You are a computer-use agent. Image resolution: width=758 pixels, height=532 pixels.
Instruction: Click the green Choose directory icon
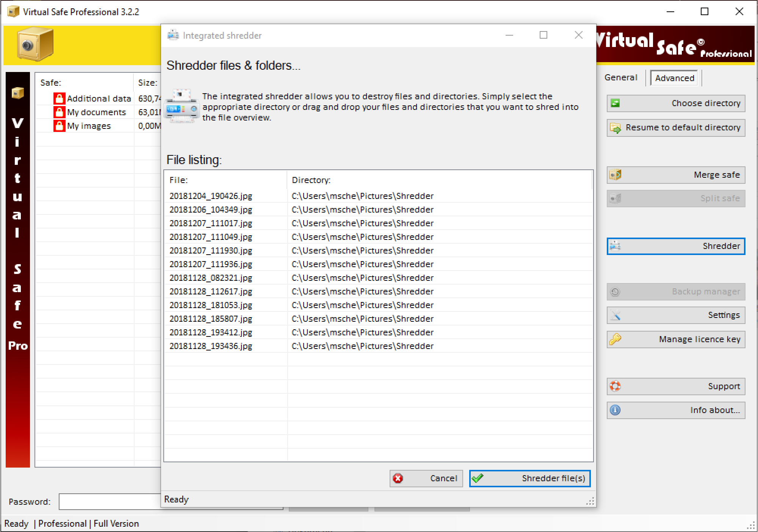[x=615, y=103]
